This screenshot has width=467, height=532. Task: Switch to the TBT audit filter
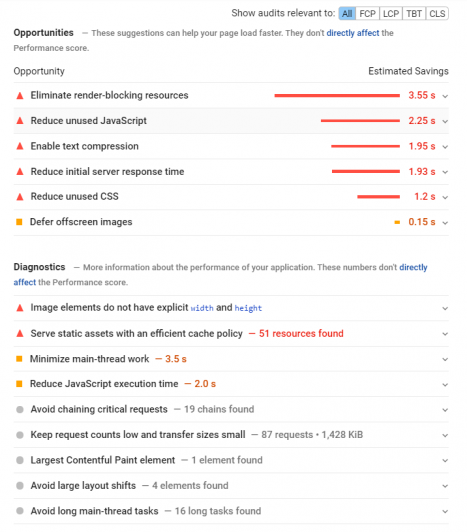(414, 14)
